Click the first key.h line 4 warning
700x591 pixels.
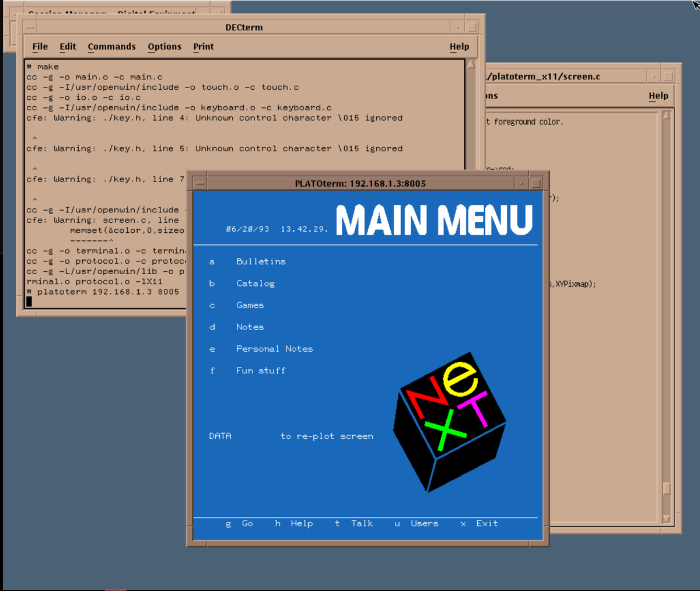click(x=215, y=118)
